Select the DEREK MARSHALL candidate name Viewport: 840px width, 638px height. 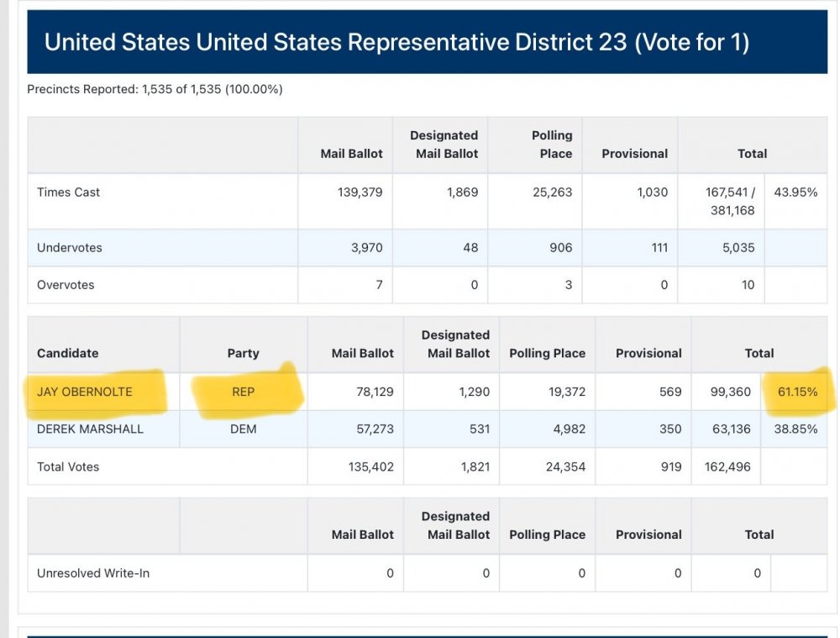(x=90, y=429)
